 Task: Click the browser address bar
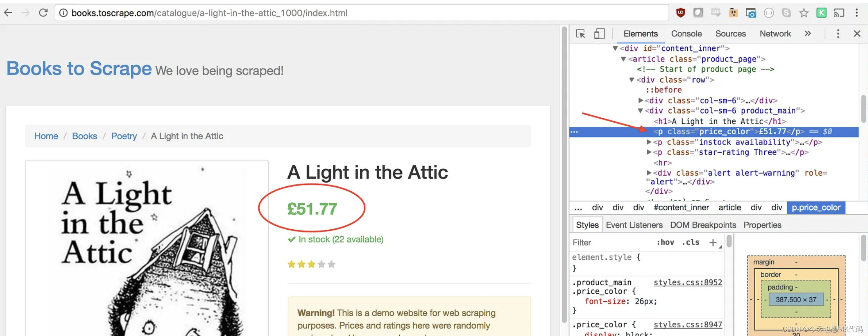point(361,13)
